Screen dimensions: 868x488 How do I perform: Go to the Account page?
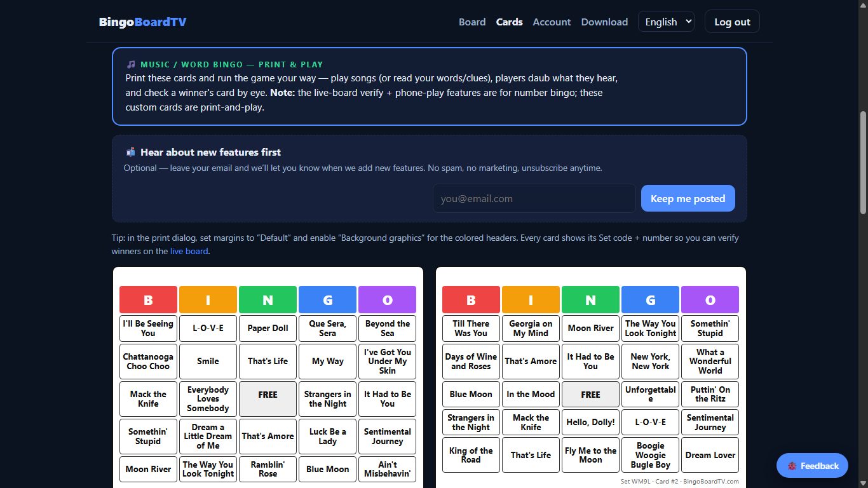(x=552, y=22)
